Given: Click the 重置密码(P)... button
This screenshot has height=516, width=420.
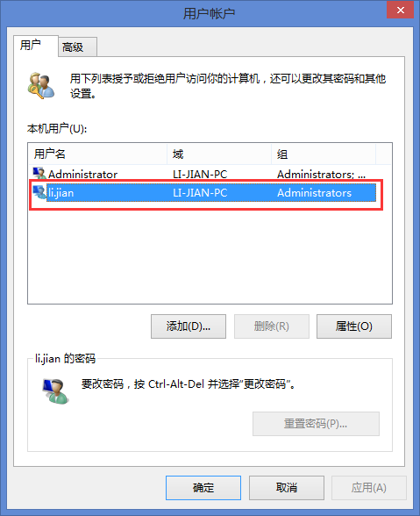Looking at the screenshot, I should tap(316, 424).
